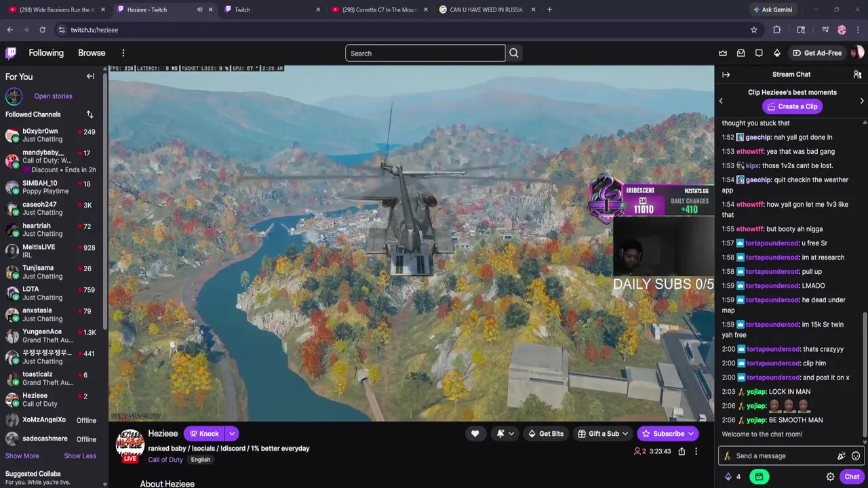Open the emote picker in chat
Screen dimensions: 868x488
[856, 456]
